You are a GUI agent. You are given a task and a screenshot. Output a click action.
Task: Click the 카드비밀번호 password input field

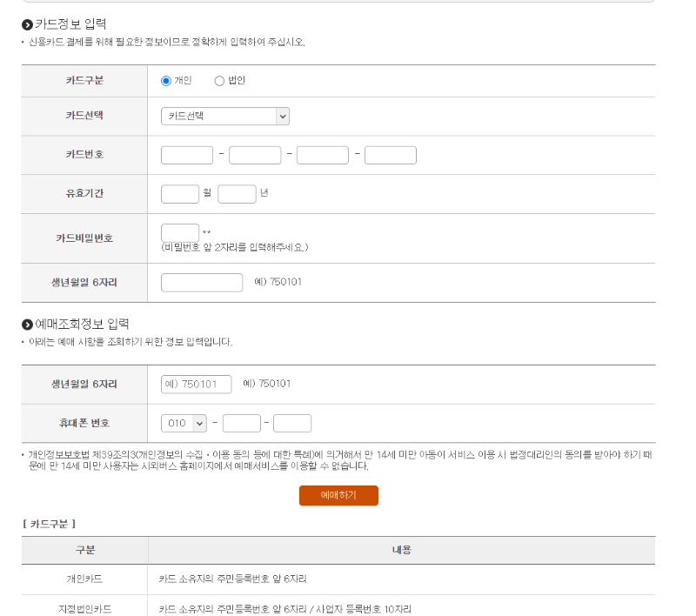pos(178,232)
